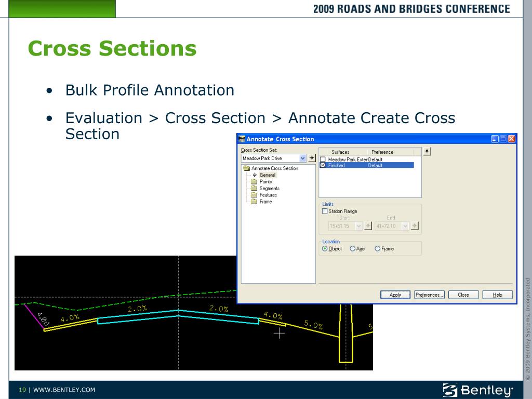Click the Default preference in the Finished row
Image resolution: width=532 pixels, height=399 pixels.
(x=375, y=165)
